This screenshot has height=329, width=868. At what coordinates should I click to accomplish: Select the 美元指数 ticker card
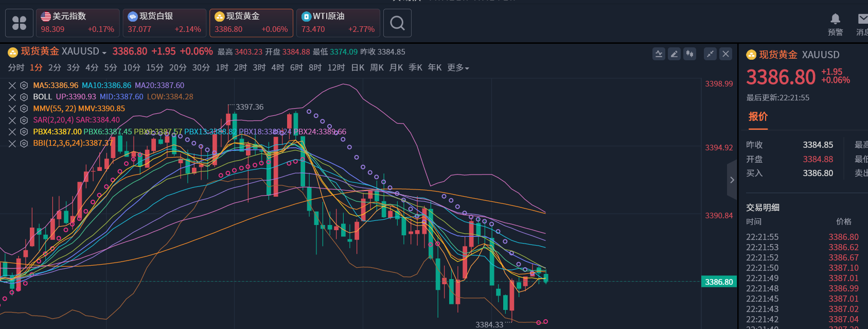tap(78, 23)
